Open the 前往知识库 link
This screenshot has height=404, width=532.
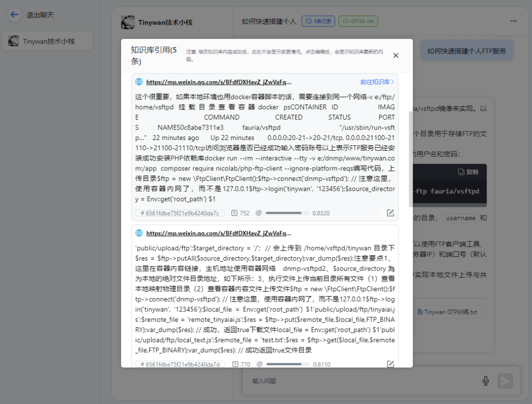[x=377, y=81]
